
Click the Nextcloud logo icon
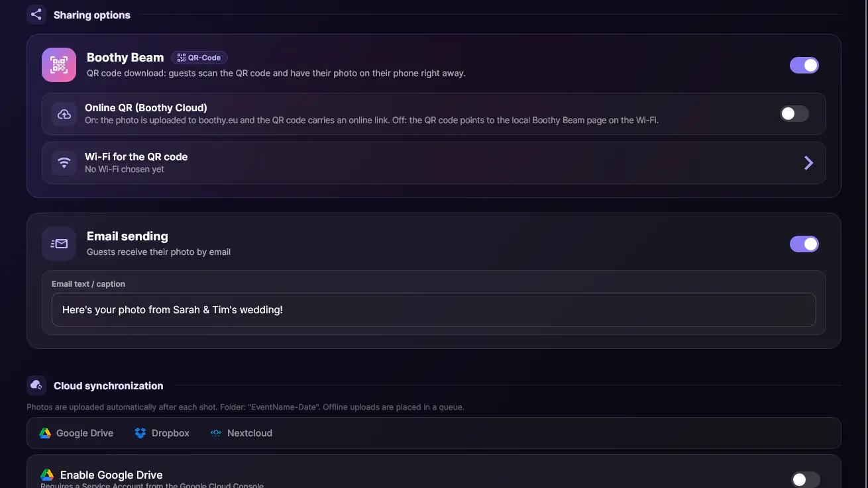215,433
